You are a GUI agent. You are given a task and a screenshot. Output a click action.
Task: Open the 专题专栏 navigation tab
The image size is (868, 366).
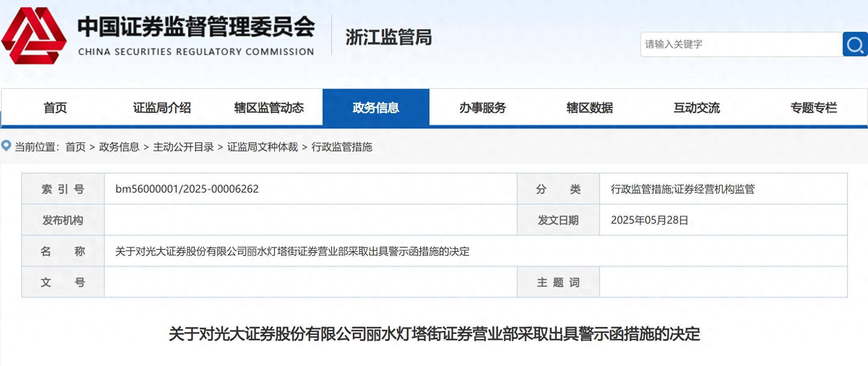[814, 108]
